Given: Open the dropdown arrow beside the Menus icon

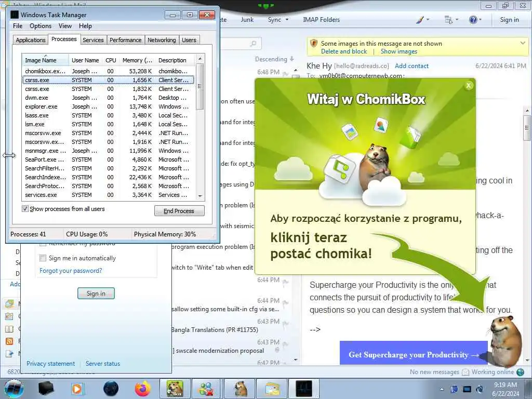Looking at the screenshot, I should [457, 20].
